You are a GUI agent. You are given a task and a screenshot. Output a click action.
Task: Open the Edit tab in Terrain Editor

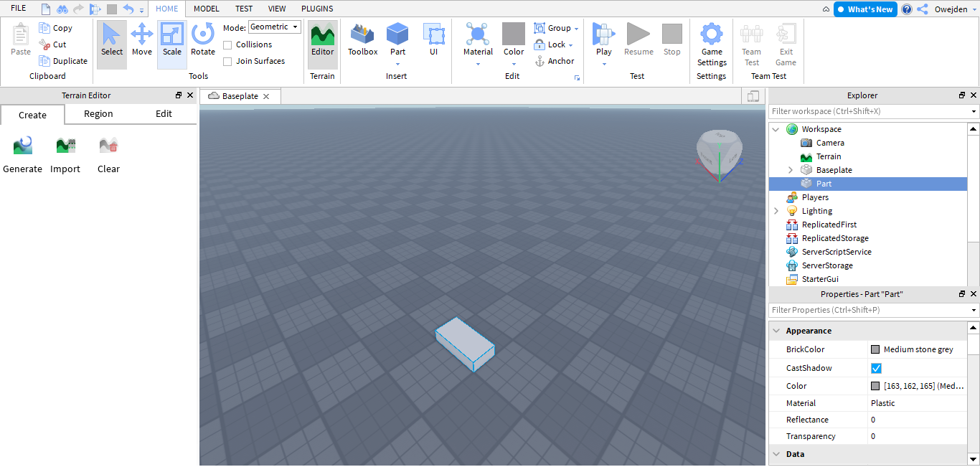164,114
